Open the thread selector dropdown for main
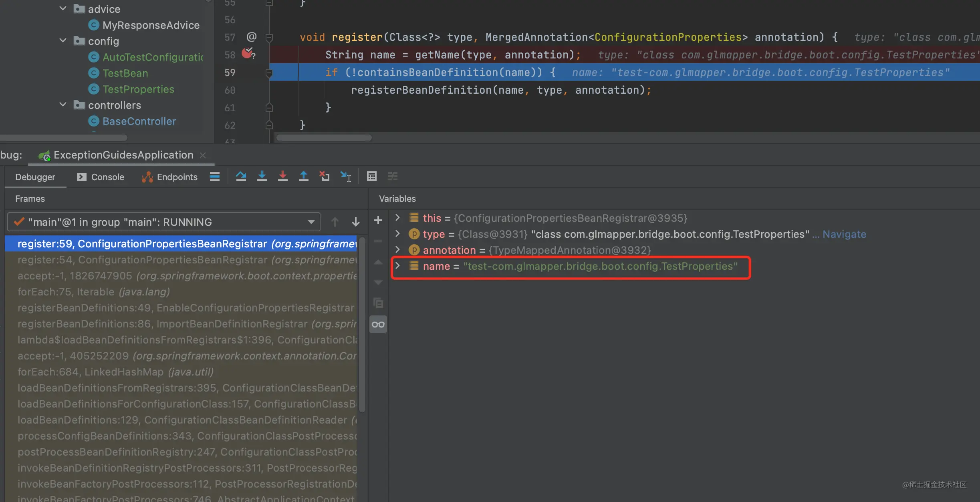This screenshot has height=502, width=980. [164, 222]
